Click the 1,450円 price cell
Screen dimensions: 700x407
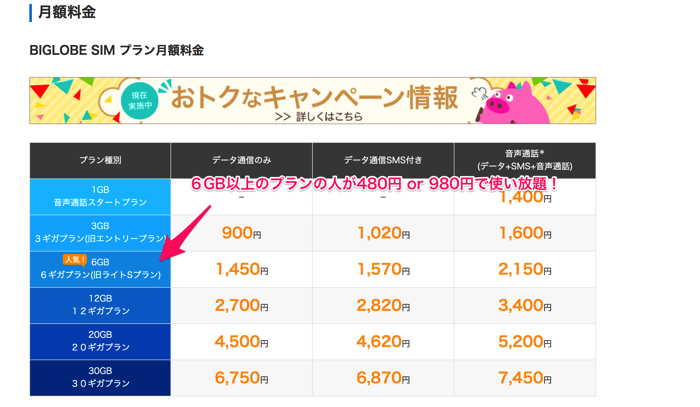(242, 269)
